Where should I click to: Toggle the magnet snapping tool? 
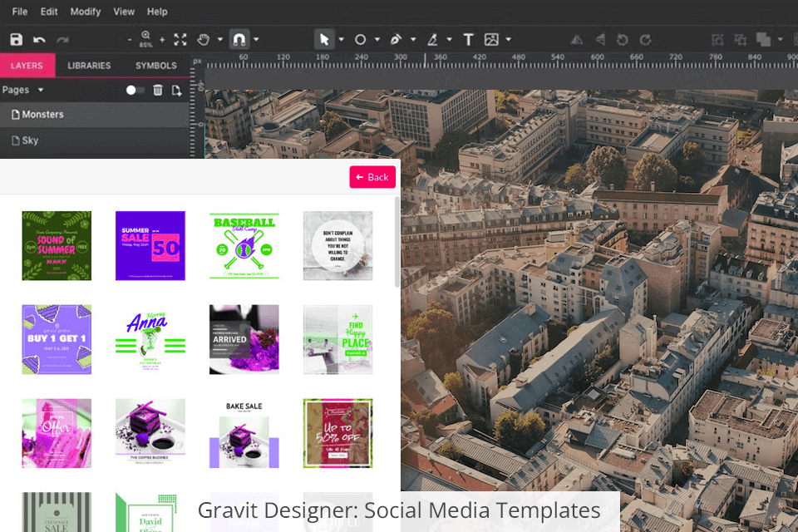(x=239, y=39)
